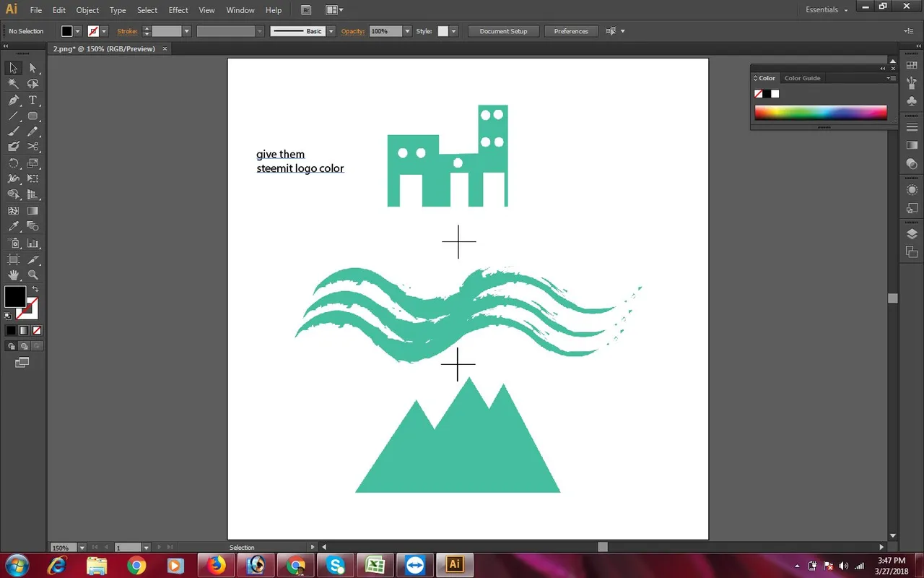Screen dimensions: 924x578
Task: Set paint mode to None
Action: click(37, 330)
